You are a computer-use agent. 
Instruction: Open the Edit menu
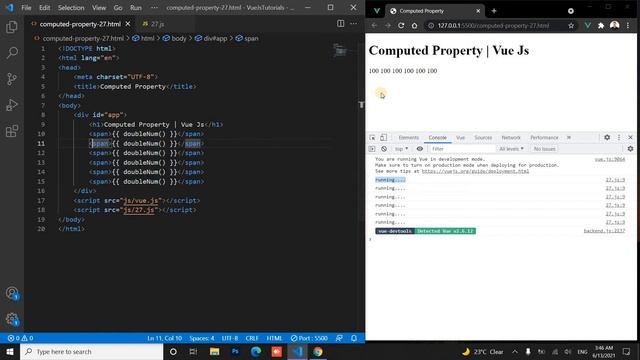point(44,8)
